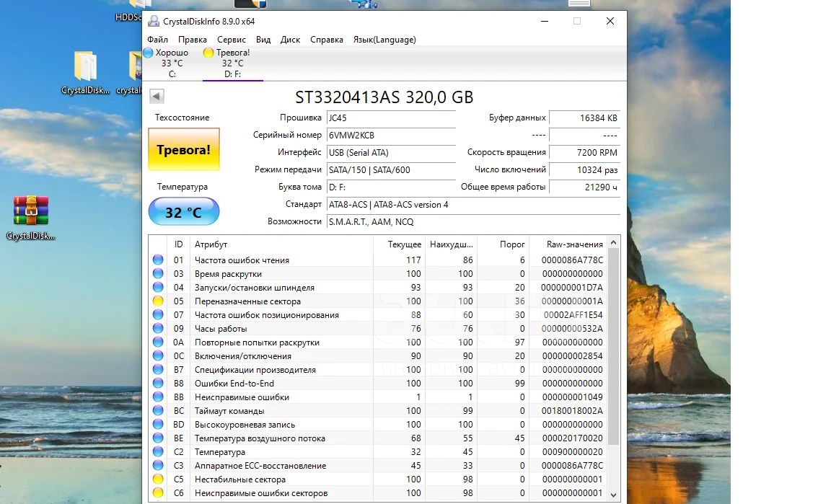Click the Порог column header
831x504 pixels.
pos(503,244)
